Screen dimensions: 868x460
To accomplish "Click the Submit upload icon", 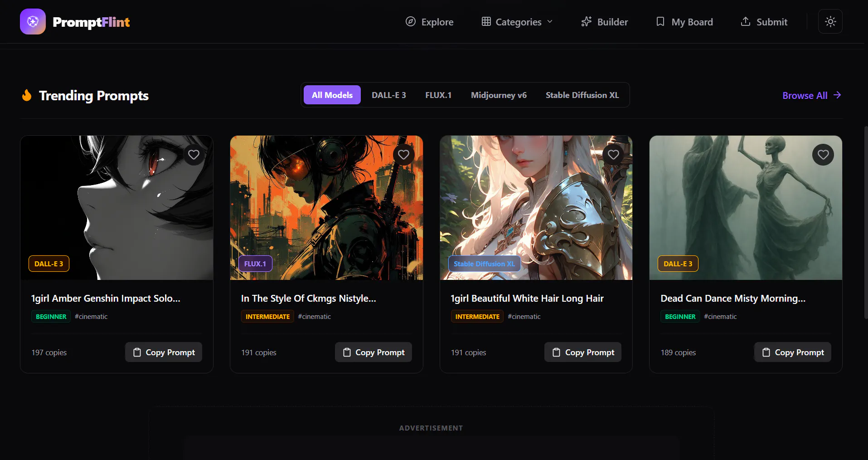I will pos(746,21).
